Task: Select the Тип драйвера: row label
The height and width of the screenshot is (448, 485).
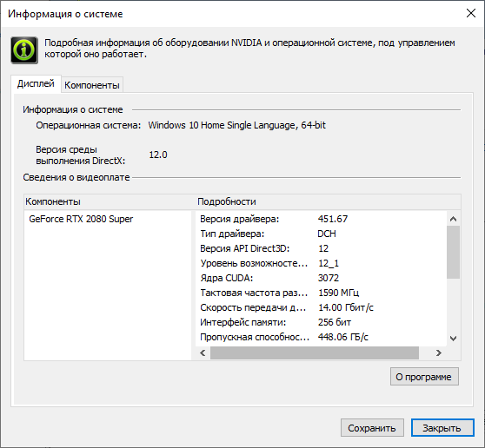Action: point(232,234)
